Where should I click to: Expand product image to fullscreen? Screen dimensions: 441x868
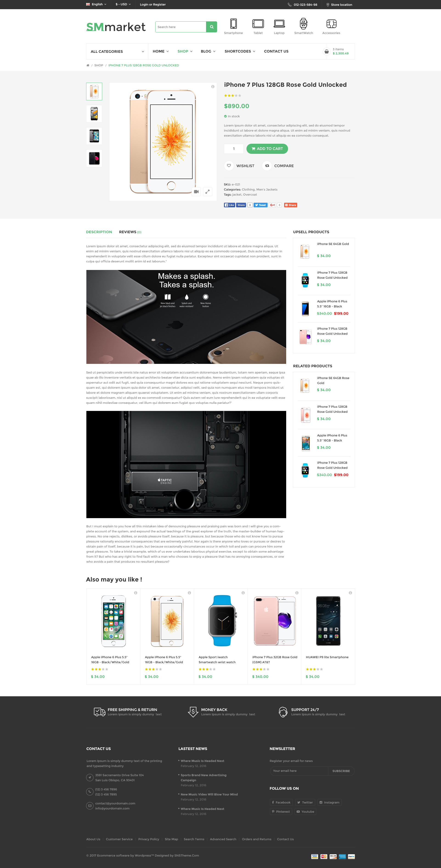(208, 192)
